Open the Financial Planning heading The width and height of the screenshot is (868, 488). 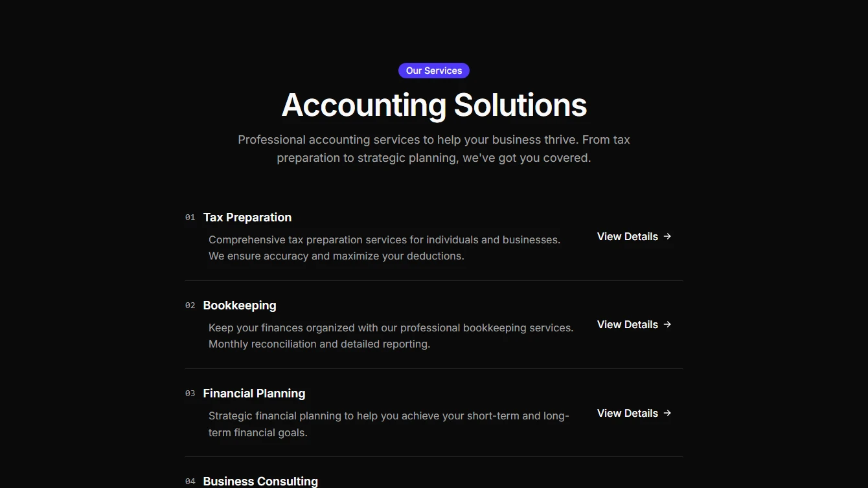coord(254,393)
